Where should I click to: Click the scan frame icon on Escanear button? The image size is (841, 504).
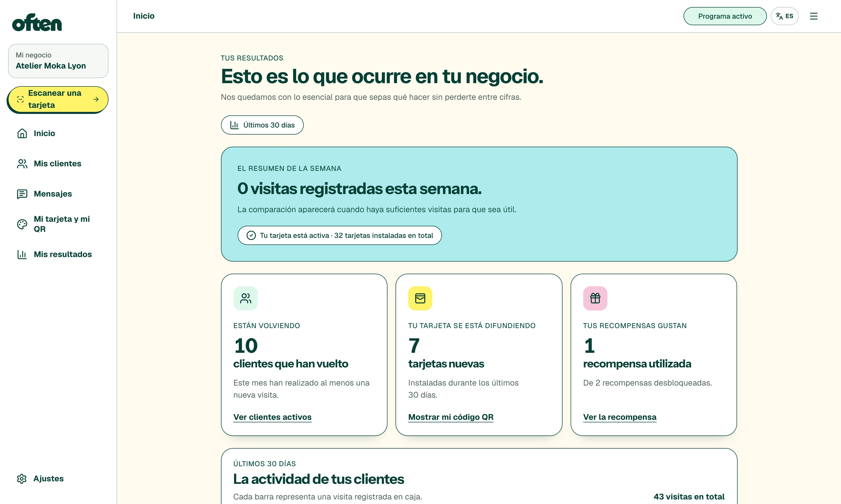point(20,99)
